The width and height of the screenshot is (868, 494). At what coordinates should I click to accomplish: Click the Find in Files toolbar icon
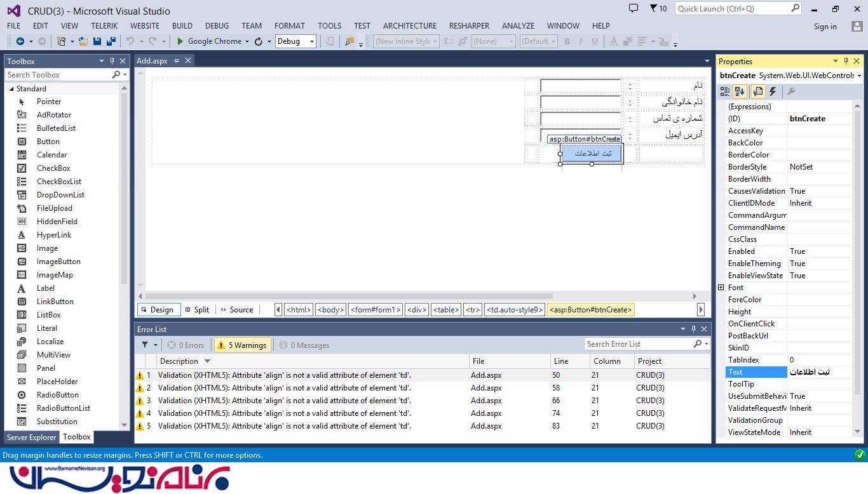(x=349, y=41)
